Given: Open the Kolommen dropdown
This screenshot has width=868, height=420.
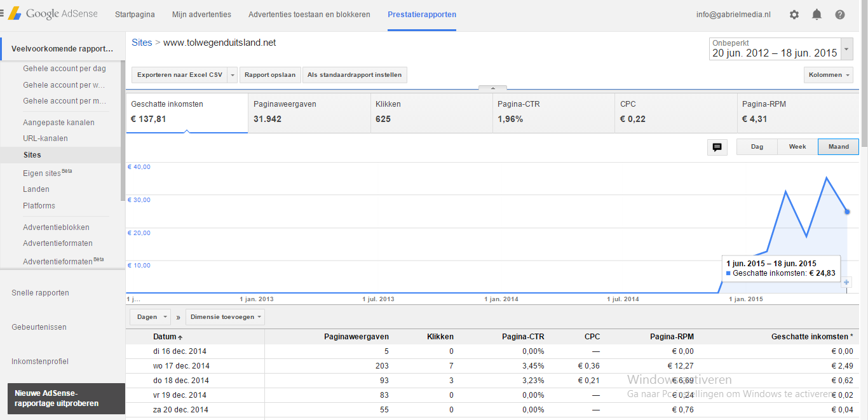Looking at the screenshot, I should click(x=829, y=75).
